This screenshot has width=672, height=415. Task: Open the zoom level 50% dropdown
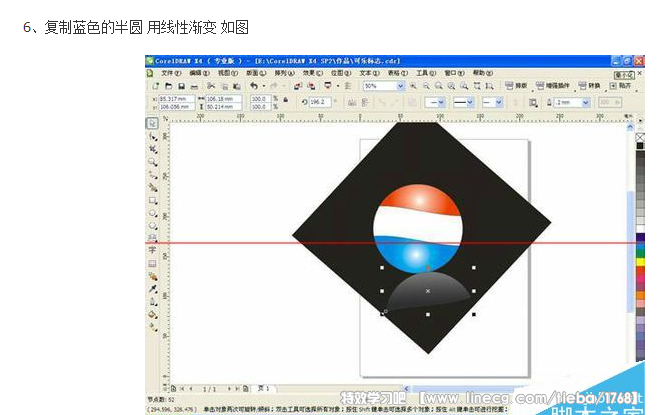(x=400, y=86)
